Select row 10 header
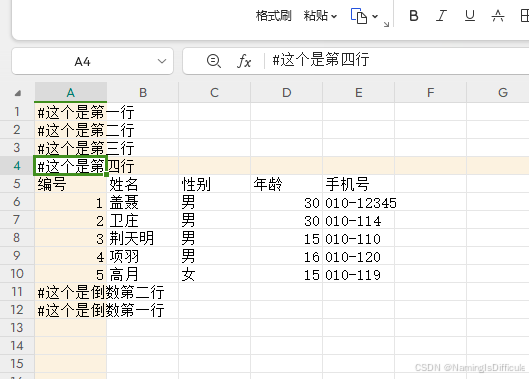The height and width of the screenshot is (379, 529). tap(17, 274)
